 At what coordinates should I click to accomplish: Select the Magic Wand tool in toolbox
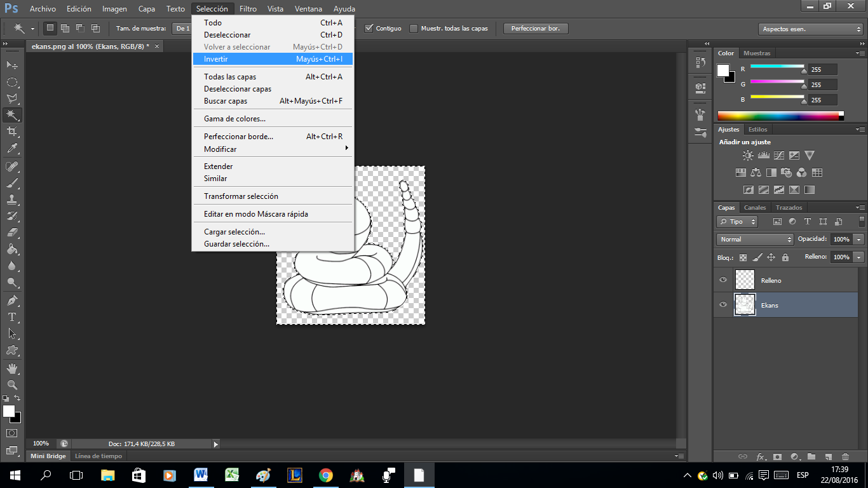[x=12, y=115]
